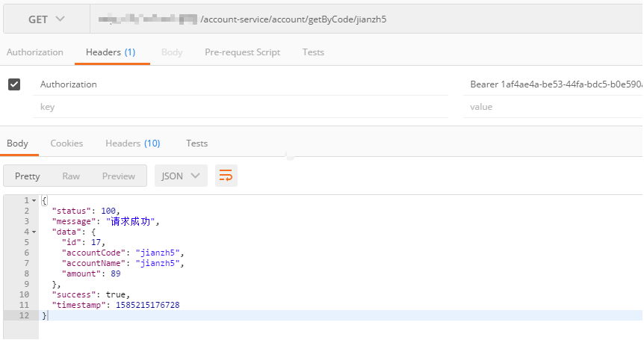Click the "amount": 89 line
This screenshot has width=644, height=340.
coord(91,274)
